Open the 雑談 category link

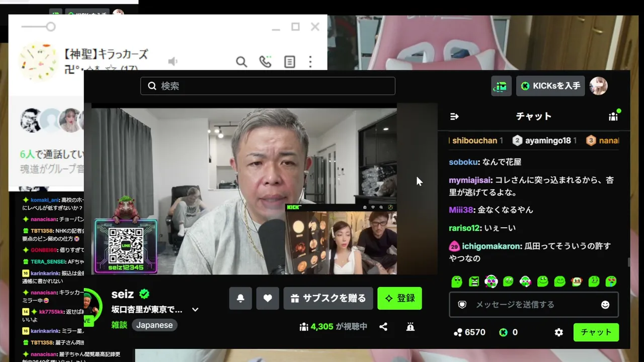coord(119,325)
